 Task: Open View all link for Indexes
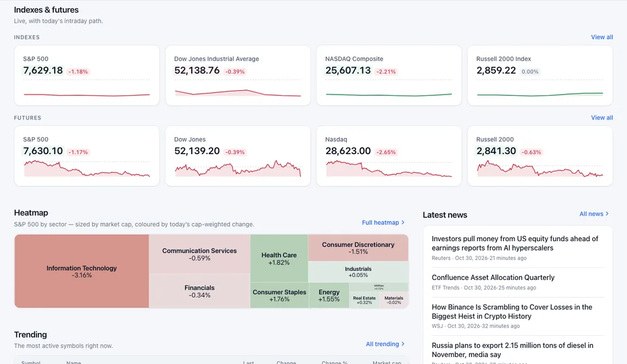click(x=602, y=37)
